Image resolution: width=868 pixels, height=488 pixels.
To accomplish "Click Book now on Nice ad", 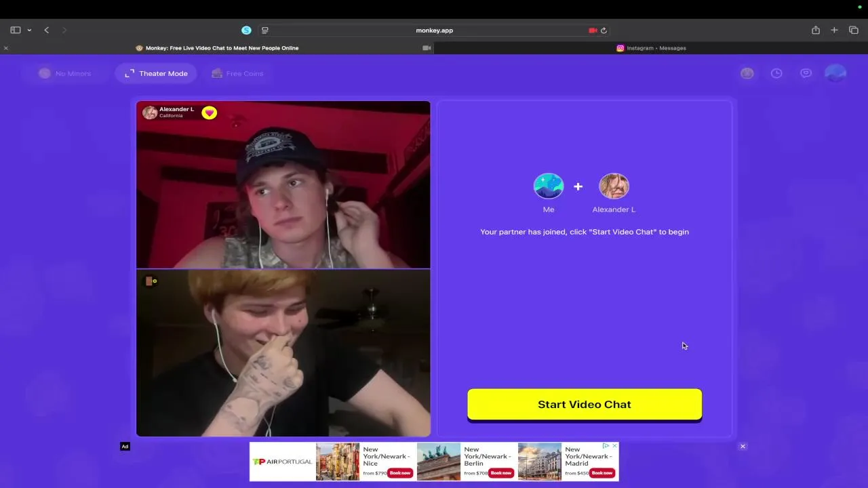I will [399, 473].
